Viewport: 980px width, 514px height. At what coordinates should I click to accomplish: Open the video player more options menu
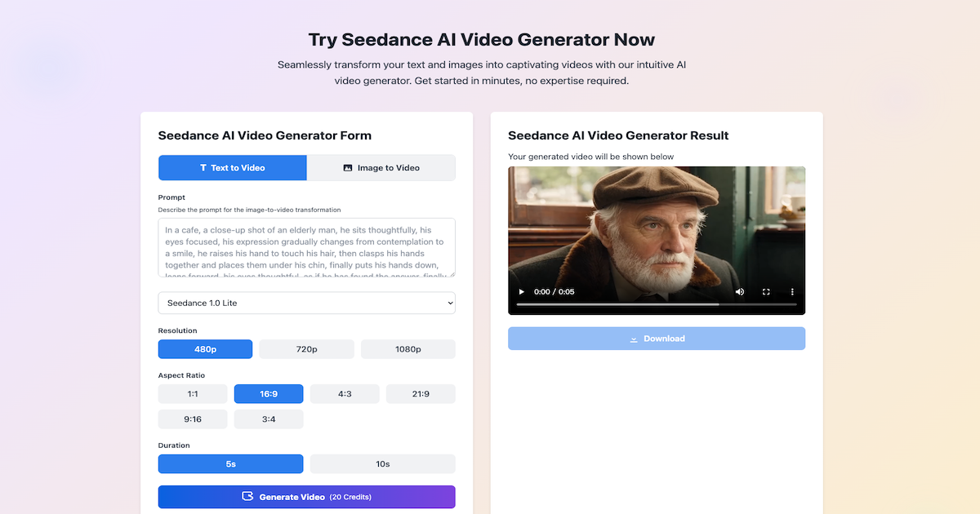click(792, 291)
